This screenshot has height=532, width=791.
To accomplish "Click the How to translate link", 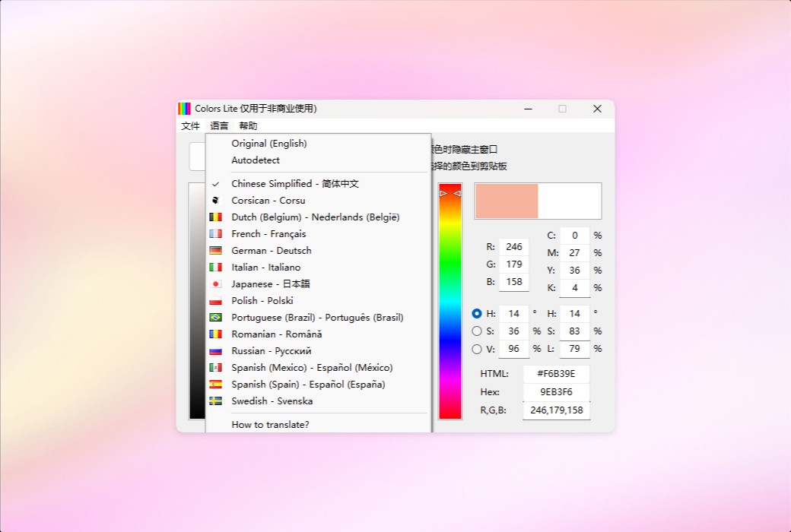I will click(269, 426).
